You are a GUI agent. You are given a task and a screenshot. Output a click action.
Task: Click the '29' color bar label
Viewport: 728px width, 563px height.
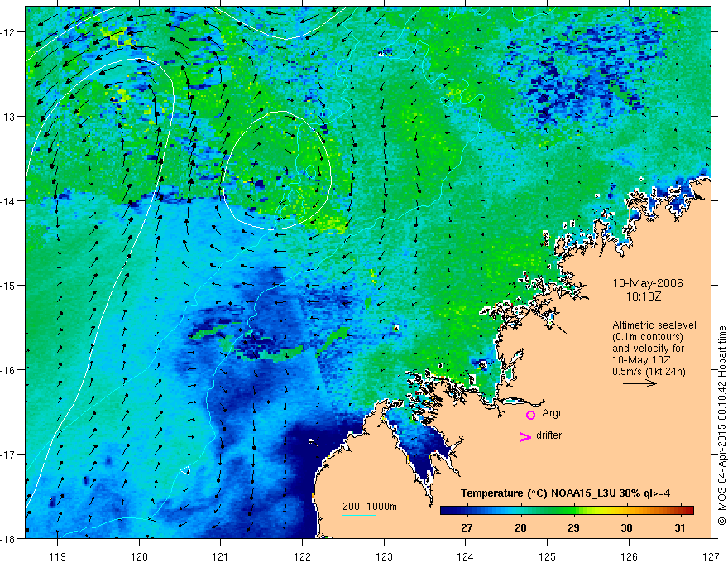click(x=573, y=527)
